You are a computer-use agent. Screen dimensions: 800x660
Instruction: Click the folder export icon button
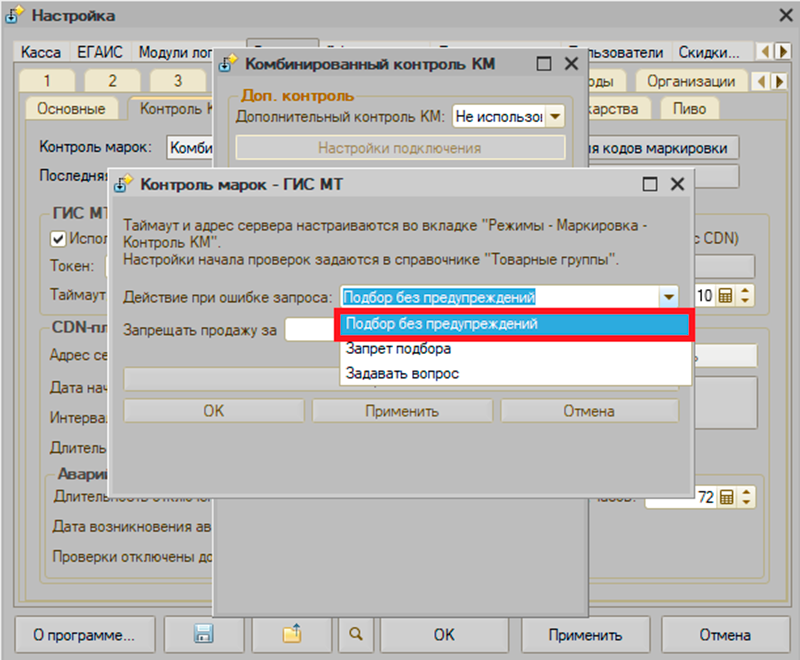point(291,634)
